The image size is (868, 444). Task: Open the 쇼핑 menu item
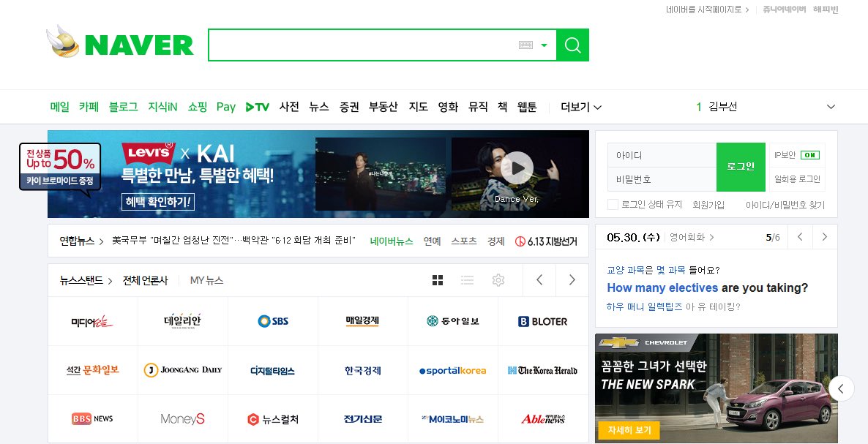(197, 107)
